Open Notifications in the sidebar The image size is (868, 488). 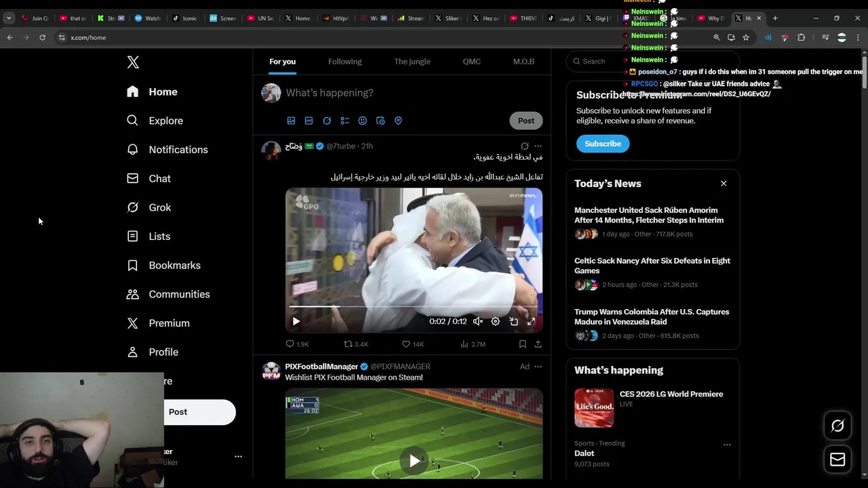167,150
